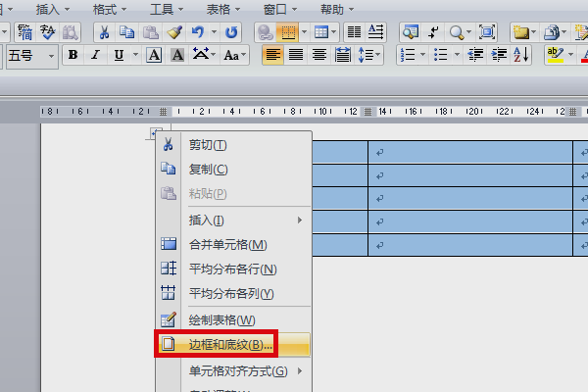588x392 pixels.
Task: Click the Decrease Indent icon
Action: pos(475,55)
